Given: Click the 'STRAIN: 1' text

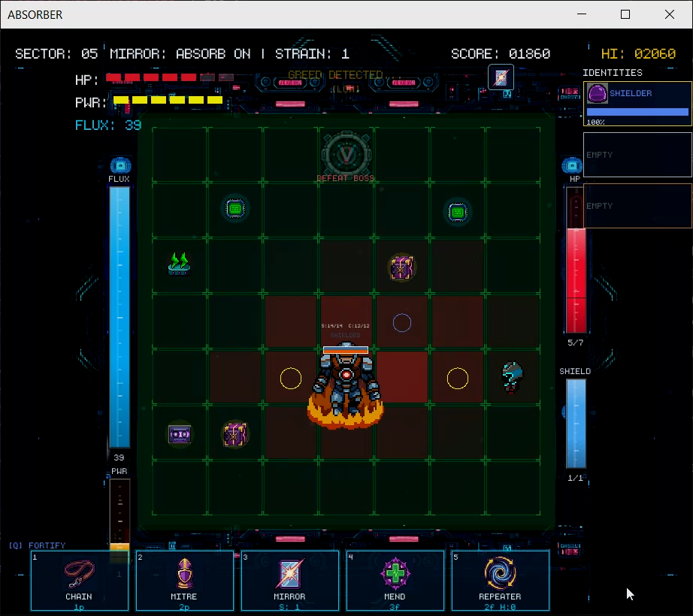Looking at the screenshot, I should [312, 54].
